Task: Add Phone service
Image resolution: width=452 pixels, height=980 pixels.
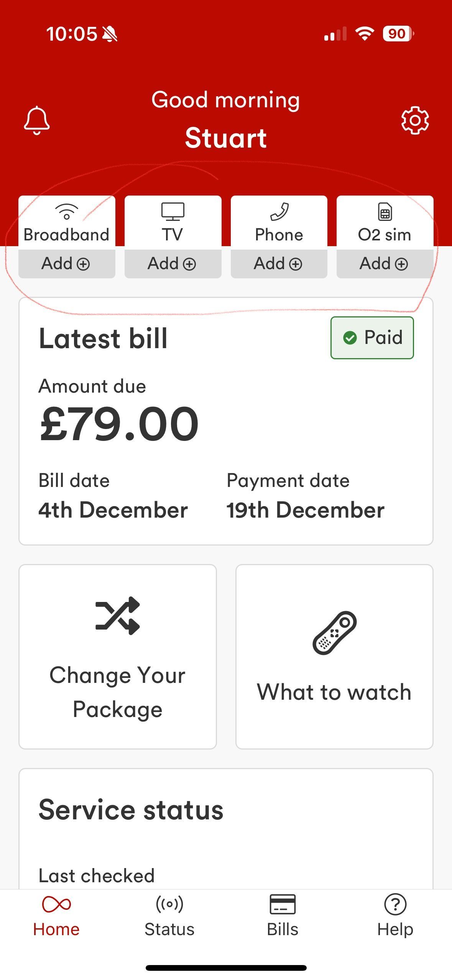Action: click(x=279, y=264)
